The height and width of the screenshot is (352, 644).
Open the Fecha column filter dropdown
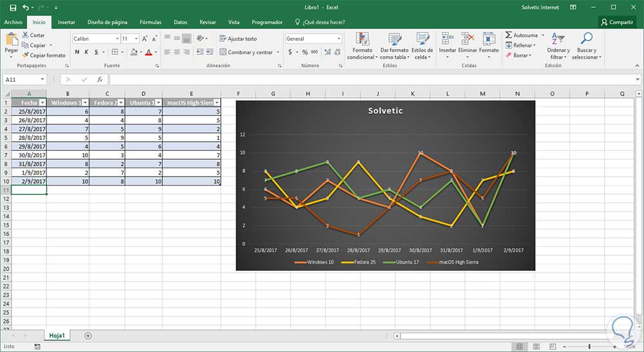pos(43,103)
